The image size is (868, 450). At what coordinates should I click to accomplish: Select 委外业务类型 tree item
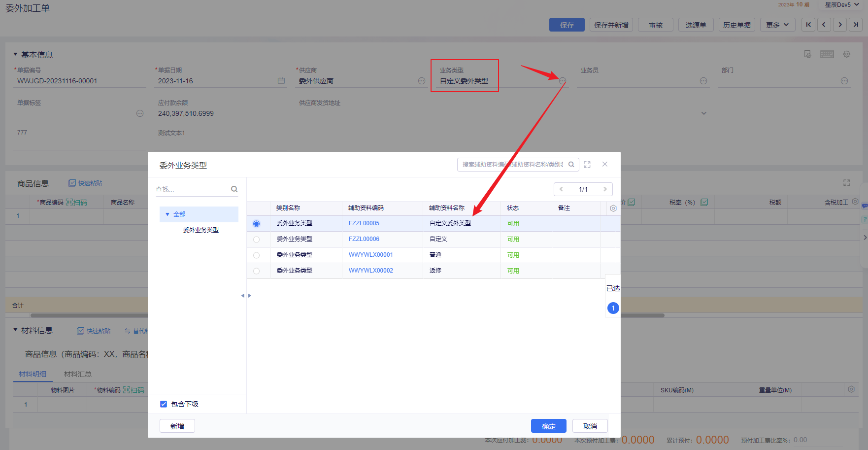pyautogui.click(x=201, y=230)
